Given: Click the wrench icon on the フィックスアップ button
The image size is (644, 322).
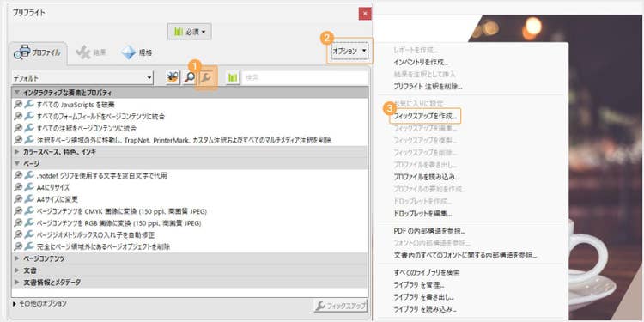Looking at the screenshot, I should [x=321, y=306].
